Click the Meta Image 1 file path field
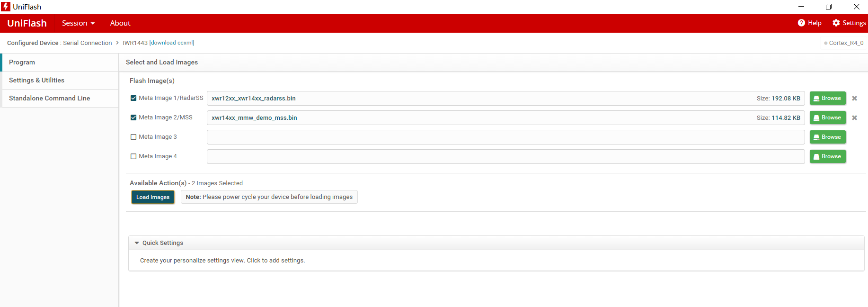This screenshot has width=868, height=307. point(505,99)
